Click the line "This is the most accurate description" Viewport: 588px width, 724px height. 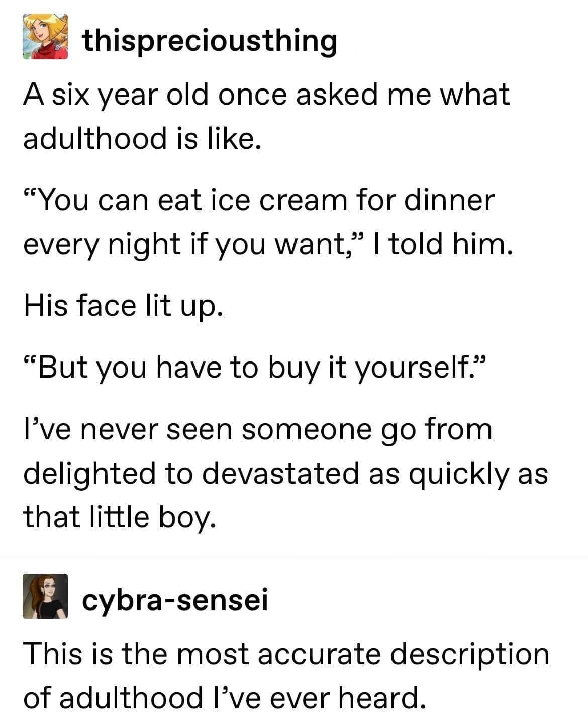pyautogui.click(x=286, y=654)
